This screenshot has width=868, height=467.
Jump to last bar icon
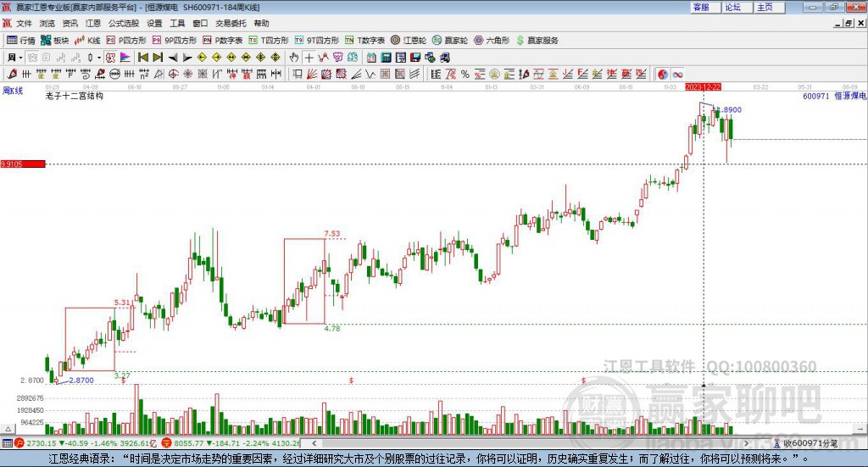(158, 58)
